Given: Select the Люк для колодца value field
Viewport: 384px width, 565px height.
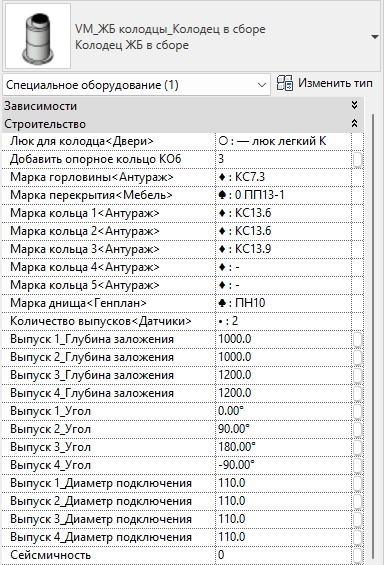Looking at the screenshot, I should pos(283,141).
